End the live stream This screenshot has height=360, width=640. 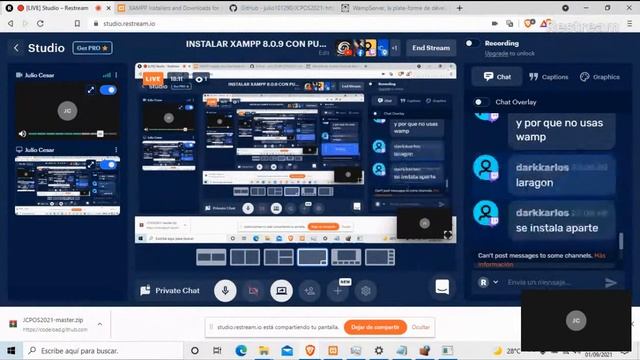(431, 48)
